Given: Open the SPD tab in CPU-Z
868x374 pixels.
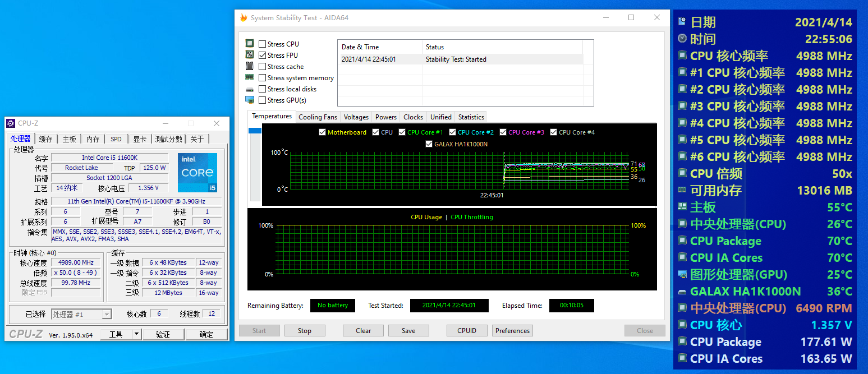Looking at the screenshot, I should click(116, 139).
